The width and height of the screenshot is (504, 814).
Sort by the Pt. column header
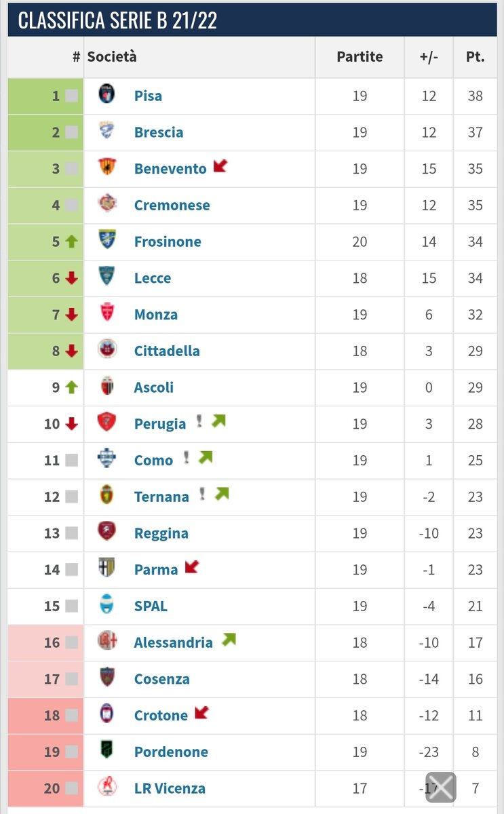tap(475, 57)
